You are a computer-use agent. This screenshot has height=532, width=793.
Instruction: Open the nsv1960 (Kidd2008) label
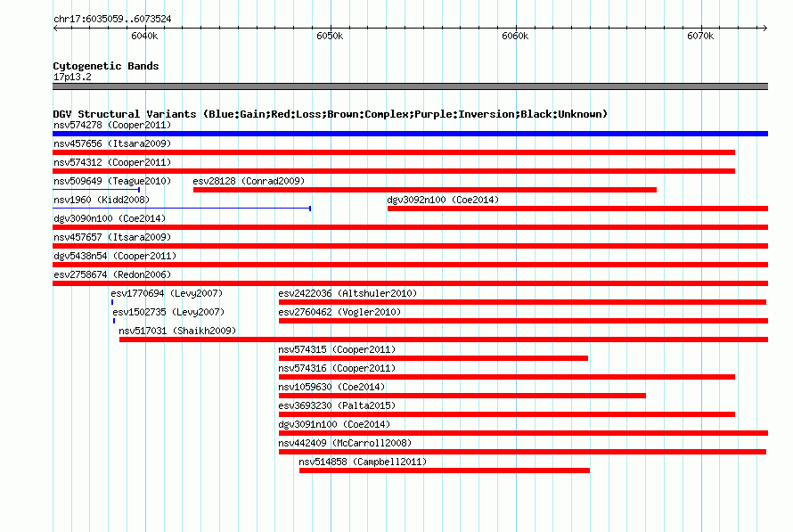pos(102,200)
